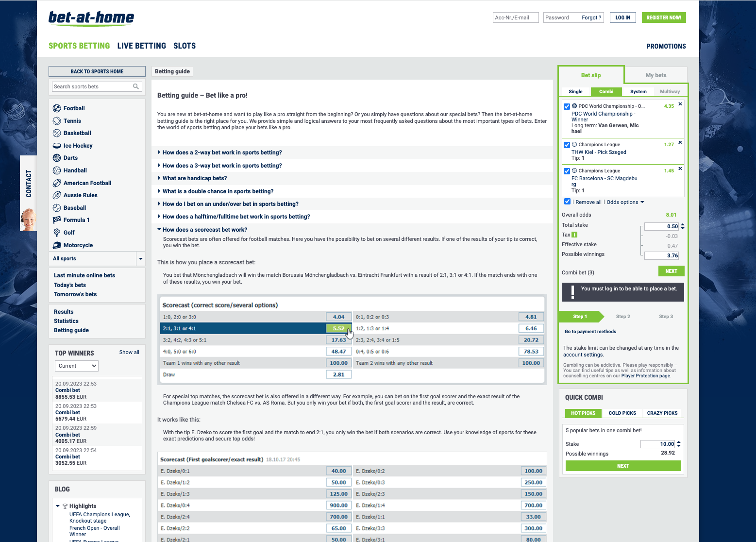Click the search magnifier icon
Screen dimensions: 756x542
[x=136, y=86]
